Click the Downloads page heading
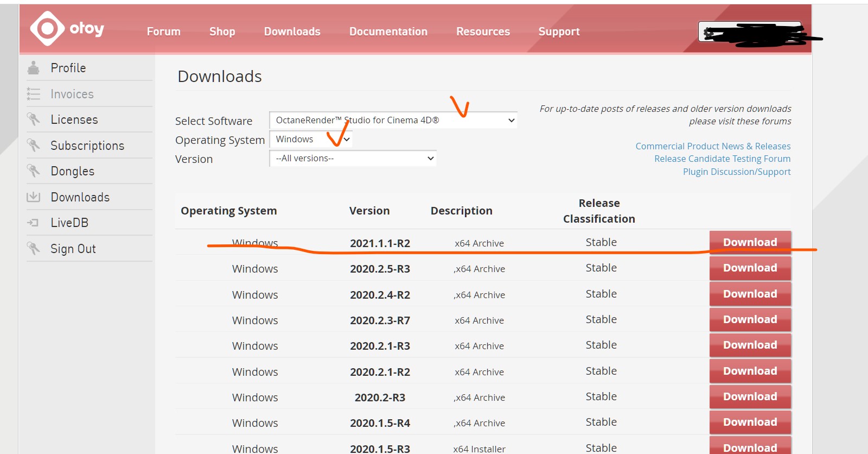The height and width of the screenshot is (454, 868). click(220, 77)
